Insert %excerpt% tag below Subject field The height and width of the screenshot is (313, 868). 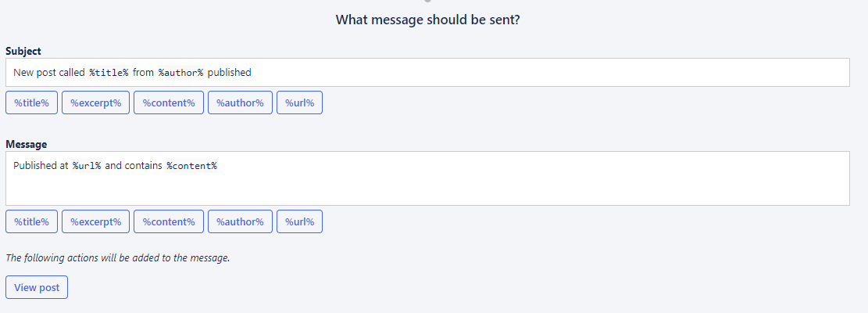coord(95,103)
